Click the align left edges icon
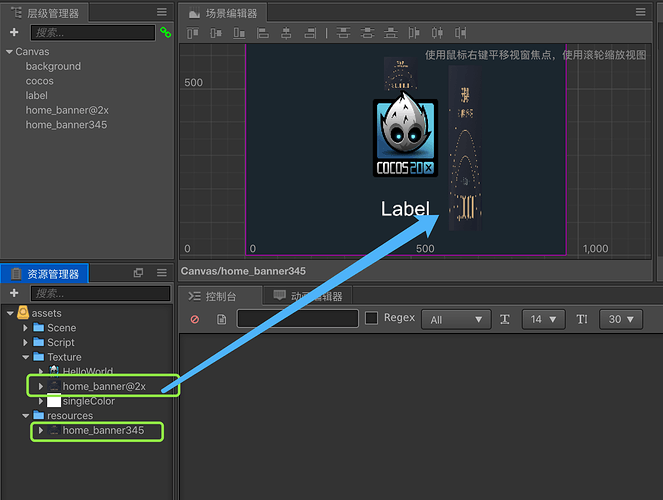Screen dimensions: 663x500 pos(263,33)
